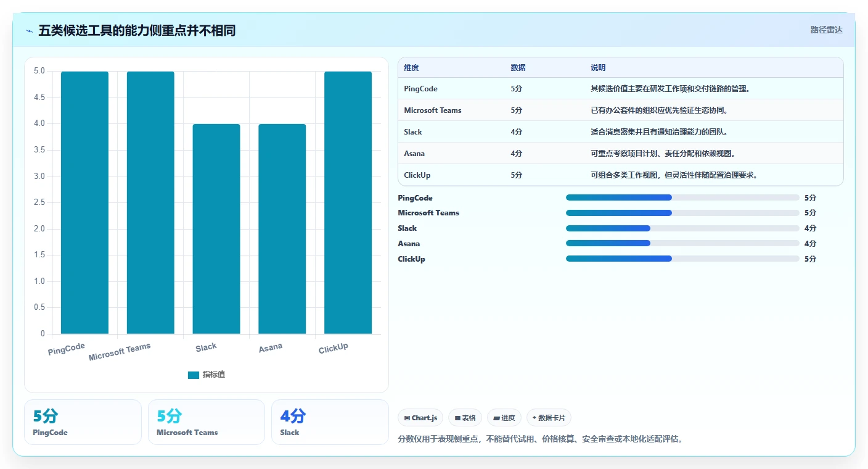Click the ClickUp progress bar
This screenshot has height=469, width=868.
point(682,259)
